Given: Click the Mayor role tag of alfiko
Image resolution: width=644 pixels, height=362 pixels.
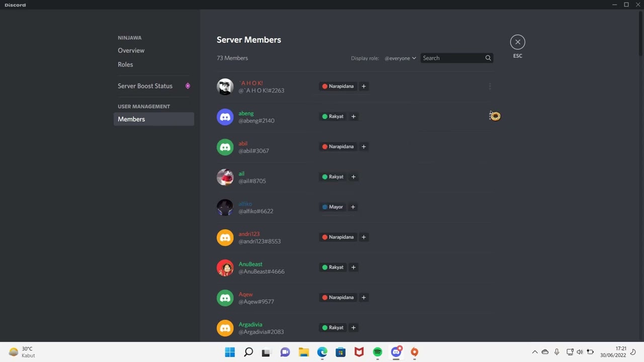Looking at the screenshot, I should (333, 207).
